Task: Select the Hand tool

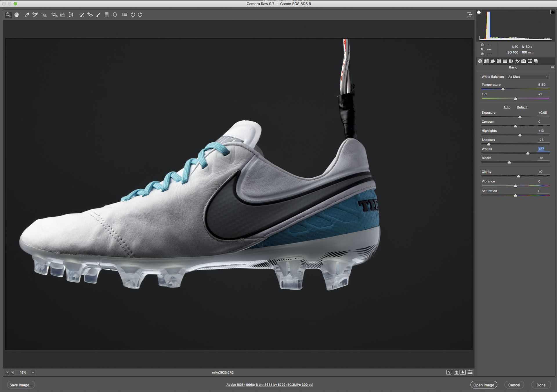Action: pyautogui.click(x=17, y=15)
